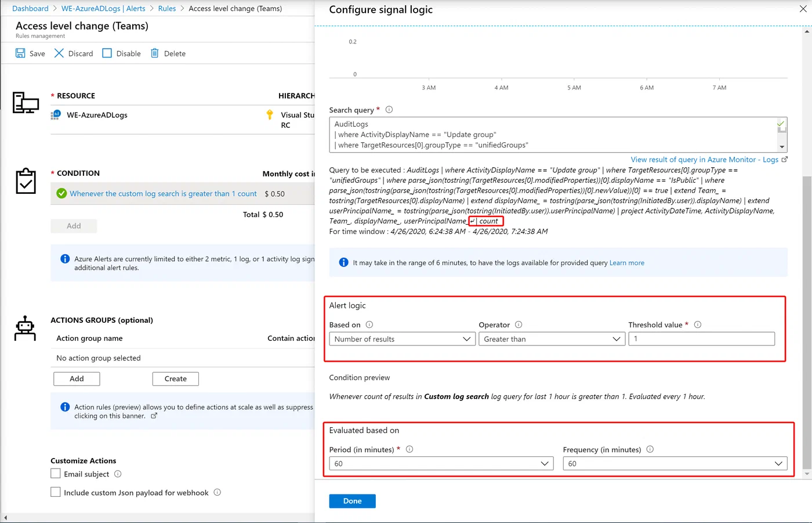Click external link icon beside View result link
Viewport: 812px width, 523px height.
pos(785,160)
